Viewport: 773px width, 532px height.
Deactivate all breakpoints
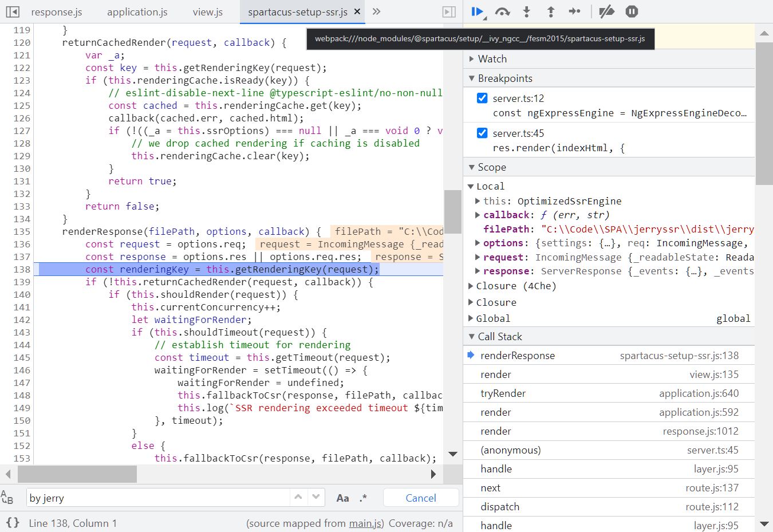click(x=606, y=11)
